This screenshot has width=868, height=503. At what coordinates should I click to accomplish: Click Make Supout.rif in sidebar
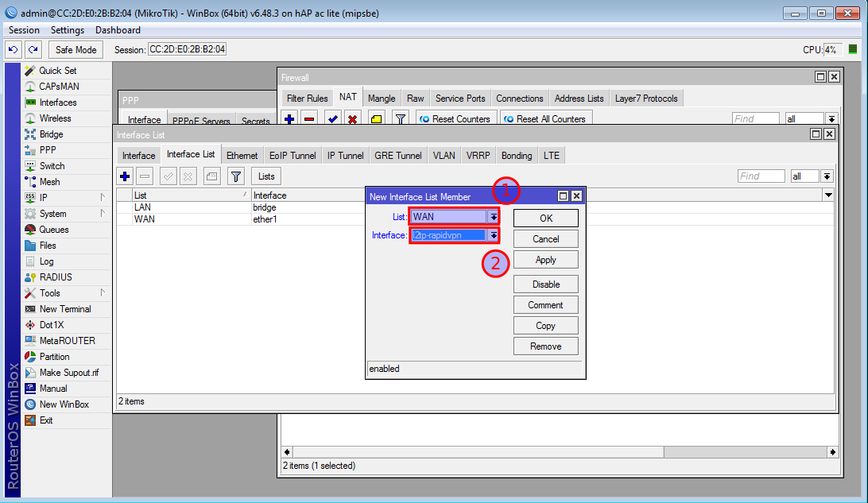[x=68, y=373]
